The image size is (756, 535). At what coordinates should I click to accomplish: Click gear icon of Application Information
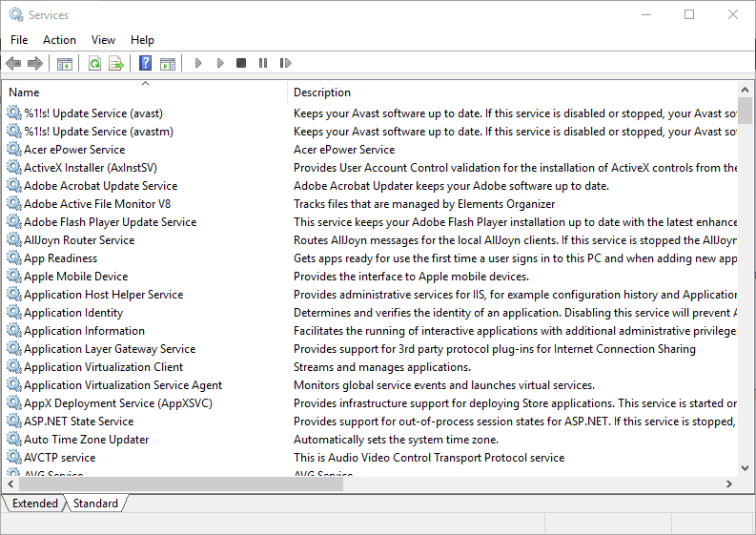coord(14,331)
